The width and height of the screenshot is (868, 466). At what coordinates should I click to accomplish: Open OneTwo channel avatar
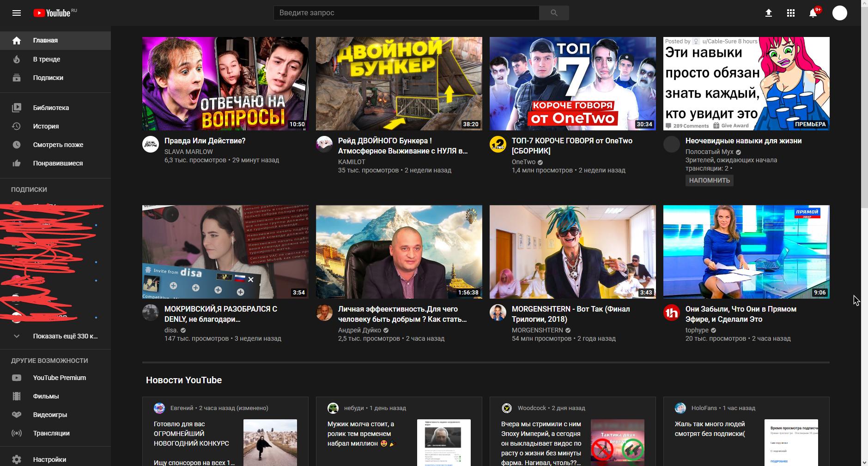coord(498,144)
